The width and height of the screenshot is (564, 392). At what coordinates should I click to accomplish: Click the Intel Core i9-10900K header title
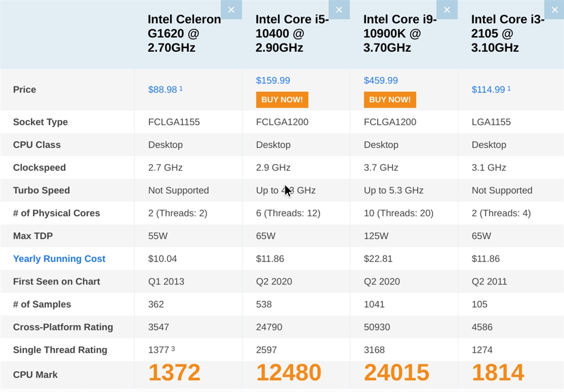[x=400, y=34]
